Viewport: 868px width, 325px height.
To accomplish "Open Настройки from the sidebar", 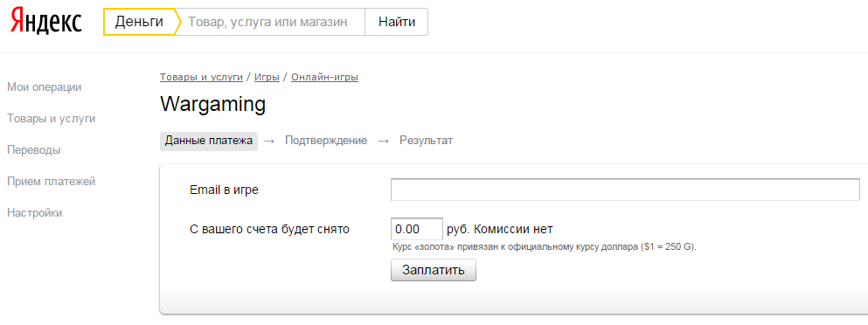I will [x=35, y=212].
